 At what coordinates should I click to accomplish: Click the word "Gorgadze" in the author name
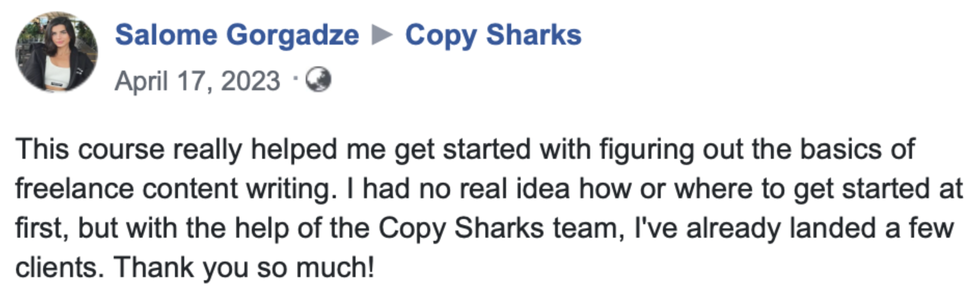pyautogui.click(x=293, y=36)
